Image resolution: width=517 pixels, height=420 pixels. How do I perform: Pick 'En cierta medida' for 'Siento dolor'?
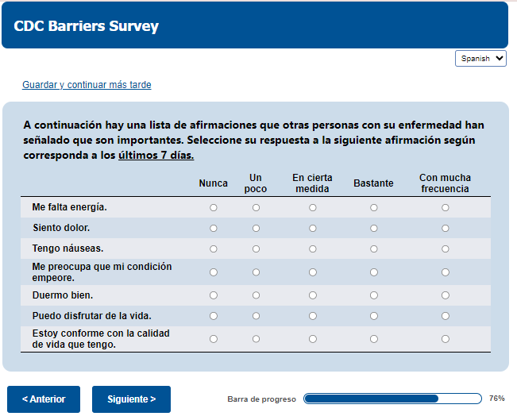coord(313,228)
